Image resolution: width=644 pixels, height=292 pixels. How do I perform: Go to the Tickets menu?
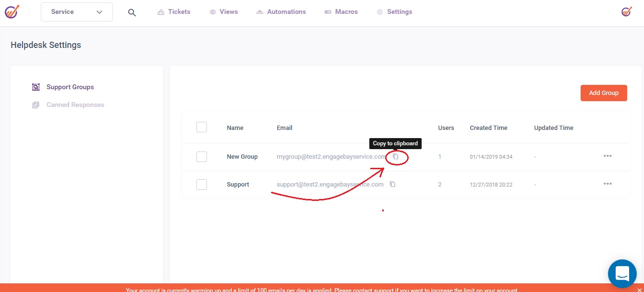click(174, 12)
